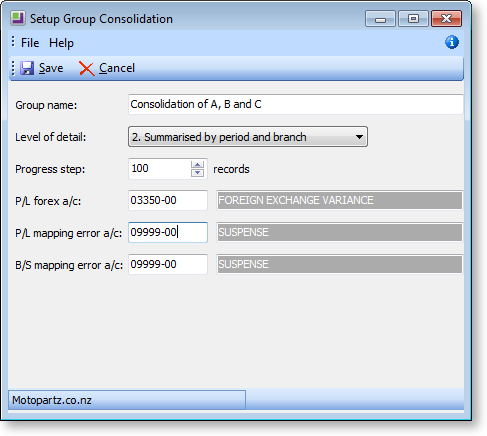The height and width of the screenshot is (436, 487).
Task: Click the application icon in title bar
Action: pos(18,19)
